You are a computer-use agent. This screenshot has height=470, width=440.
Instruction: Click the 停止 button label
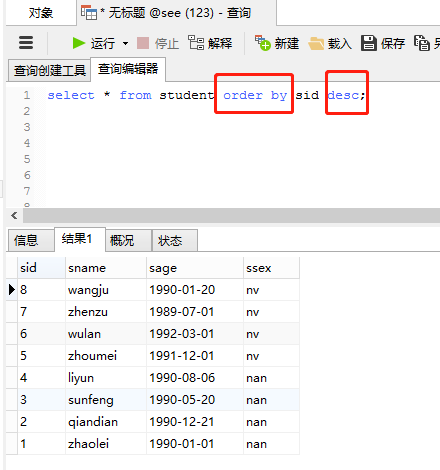(x=167, y=43)
